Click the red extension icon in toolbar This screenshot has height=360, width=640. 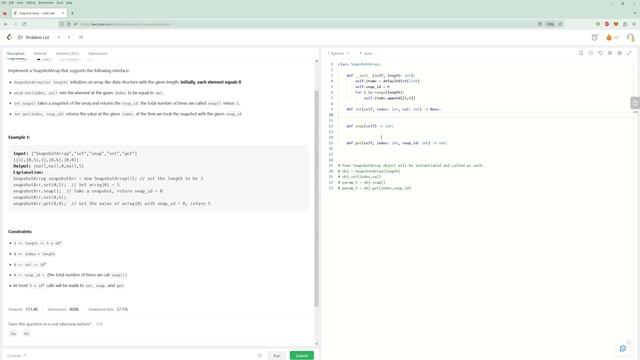click(607, 24)
